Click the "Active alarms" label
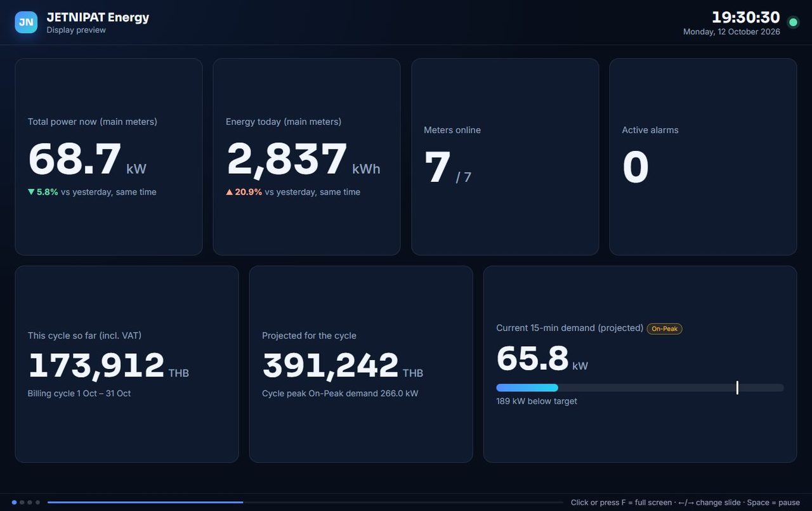Screen dimensions: 812x511 (650, 130)
